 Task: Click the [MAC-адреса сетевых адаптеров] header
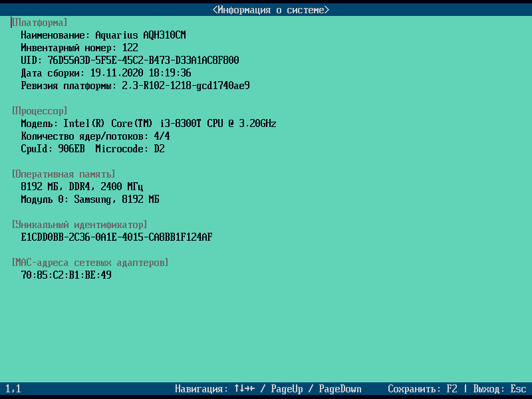pos(90,263)
